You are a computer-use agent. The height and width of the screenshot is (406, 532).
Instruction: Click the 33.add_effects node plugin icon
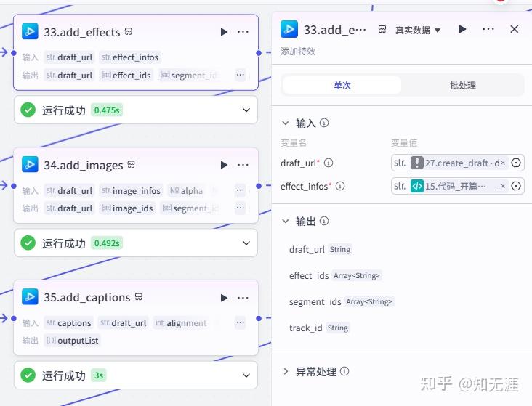(x=30, y=31)
